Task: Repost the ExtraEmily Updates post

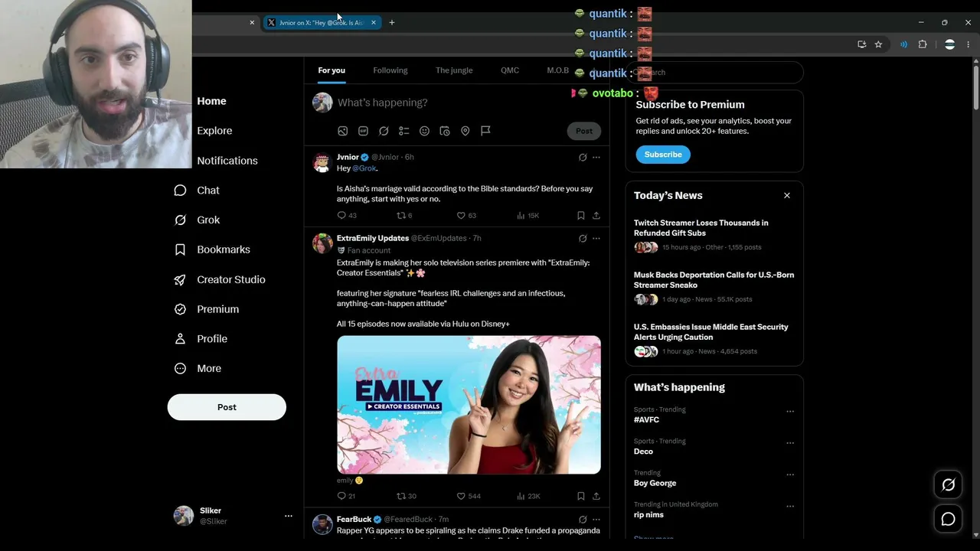Action: click(400, 496)
